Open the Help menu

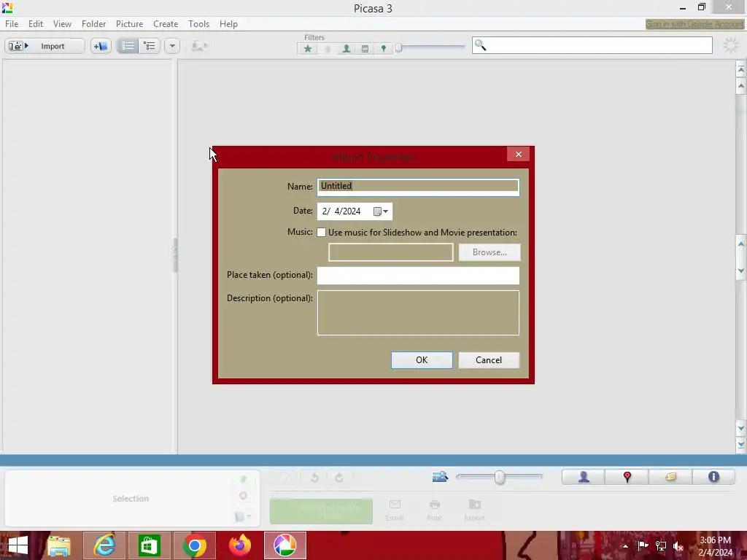pyautogui.click(x=228, y=24)
